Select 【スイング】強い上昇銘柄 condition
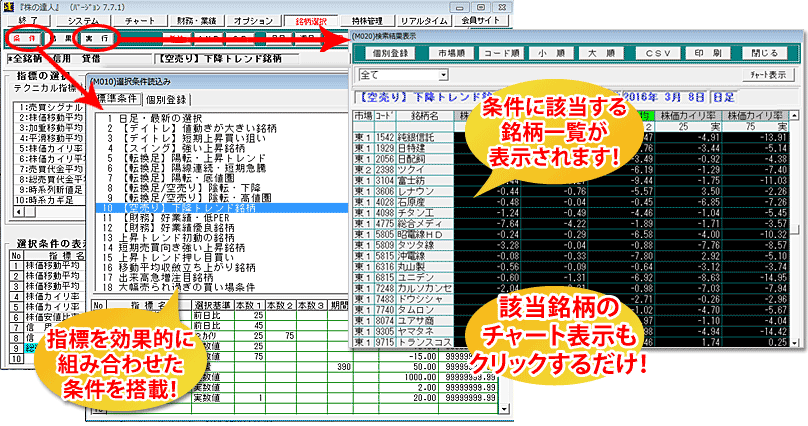Viewport: 808px width, 426px height. point(222,148)
